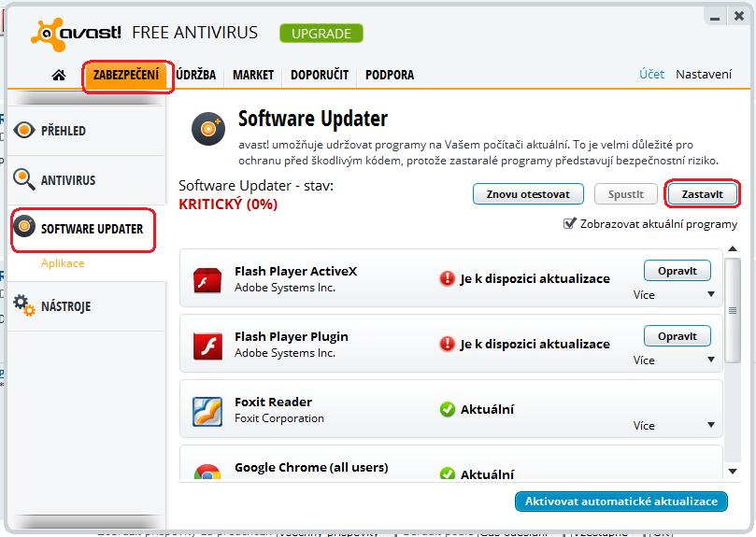
Task: Click the list scroll-down arrow
Action: click(733, 472)
